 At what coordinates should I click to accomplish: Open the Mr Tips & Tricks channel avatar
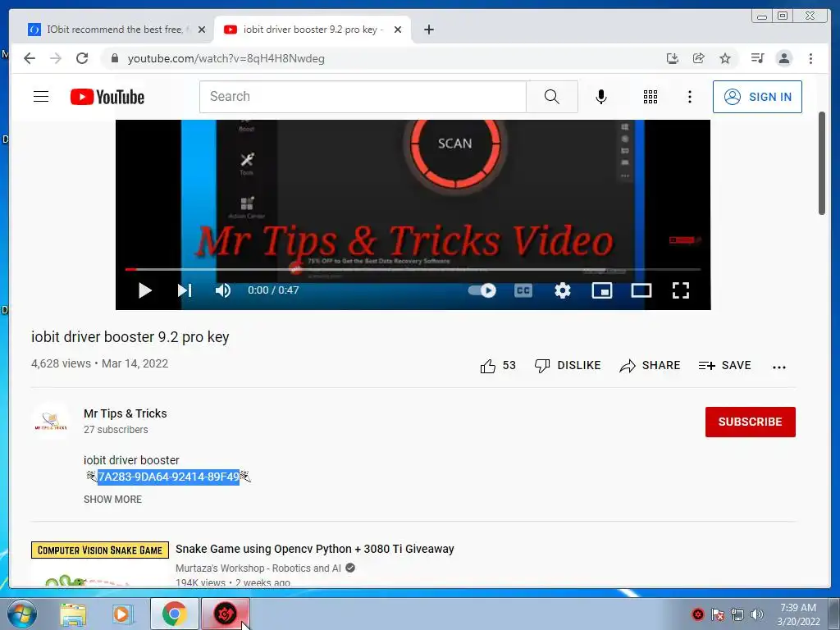coord(51,422)
